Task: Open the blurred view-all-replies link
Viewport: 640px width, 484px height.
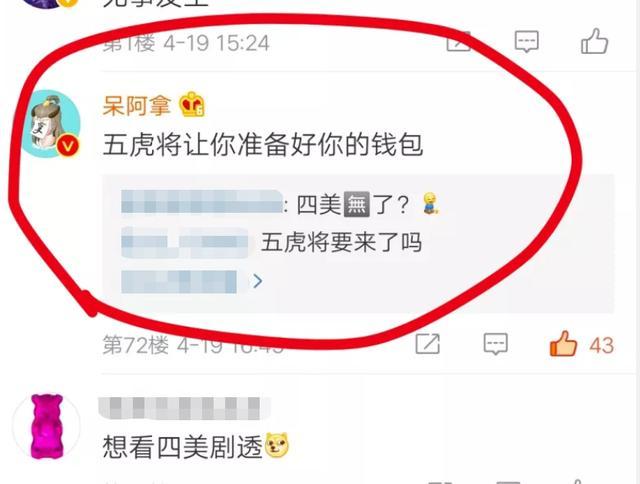Action: click(179, 281)
